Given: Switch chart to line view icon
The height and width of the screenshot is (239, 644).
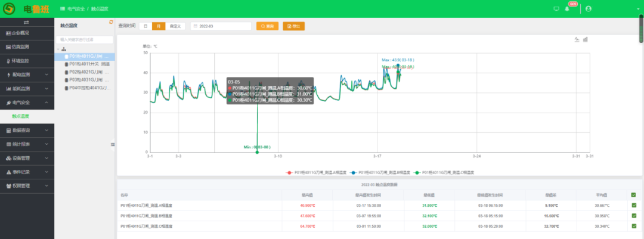Looking at the screenshot, I should 577,40.
